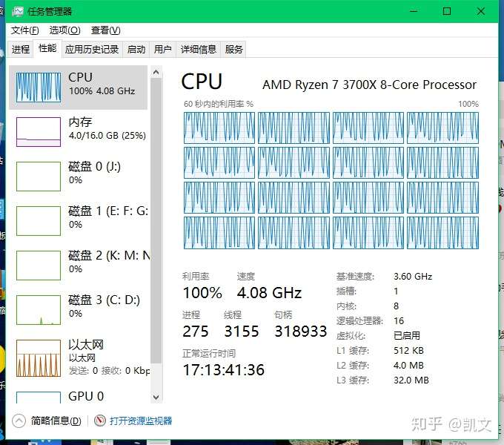Screen dimensions: 504x445
Task: Select the GPU 0 entry
Action: click(79, 396)
